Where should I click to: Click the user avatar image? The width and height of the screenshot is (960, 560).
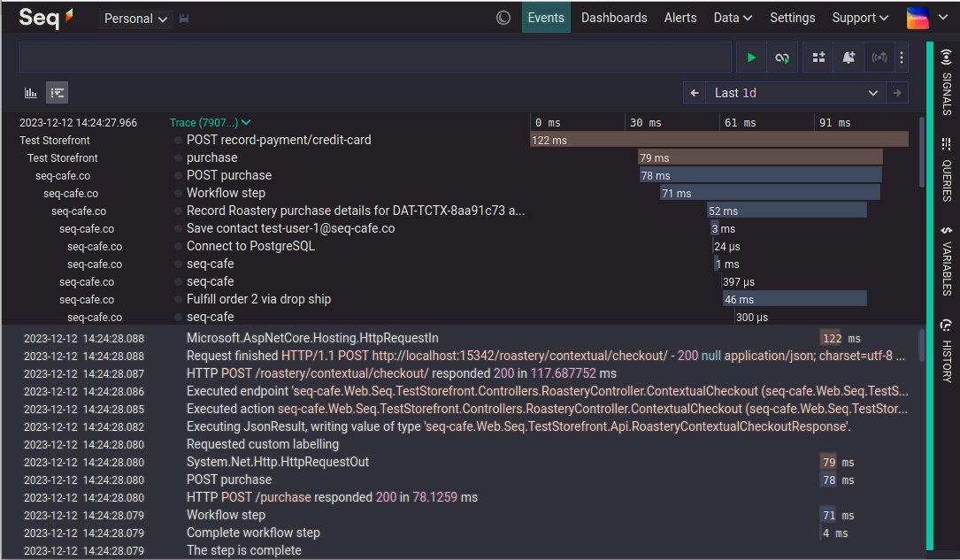click(918, 18)
